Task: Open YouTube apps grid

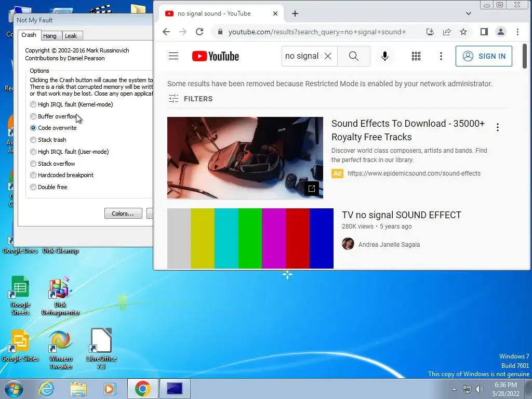Action: [x=416, y=56]
